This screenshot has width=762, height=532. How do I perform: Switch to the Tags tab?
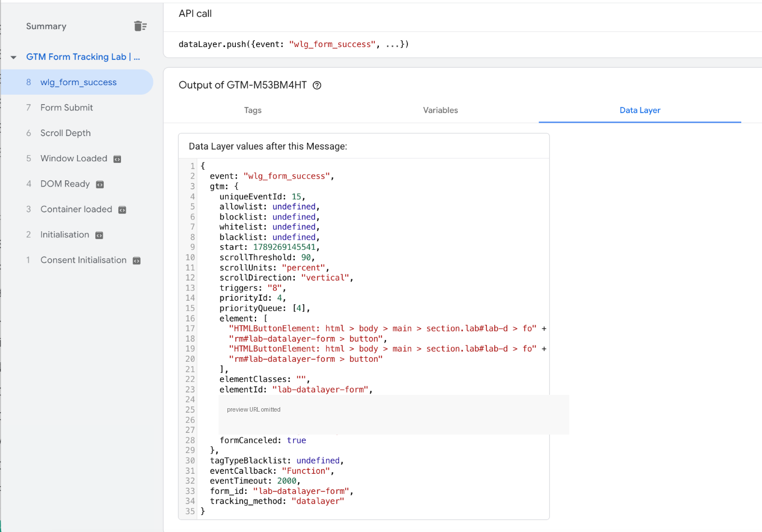253,110
